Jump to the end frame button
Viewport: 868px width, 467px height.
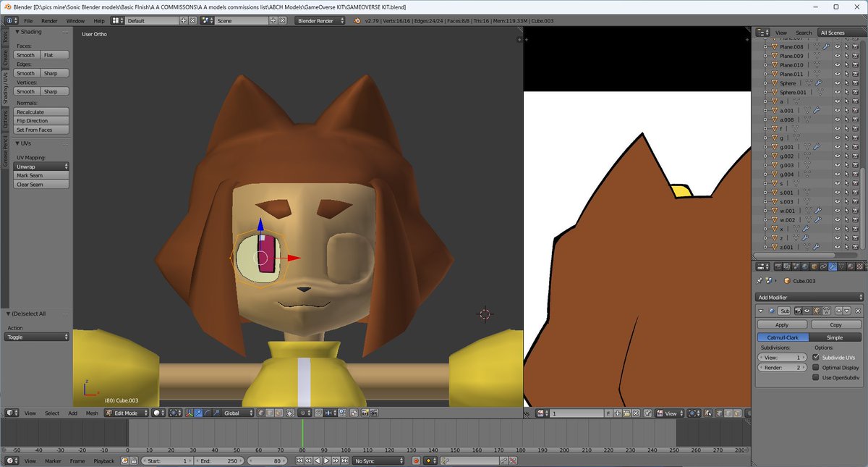[344, 460]
